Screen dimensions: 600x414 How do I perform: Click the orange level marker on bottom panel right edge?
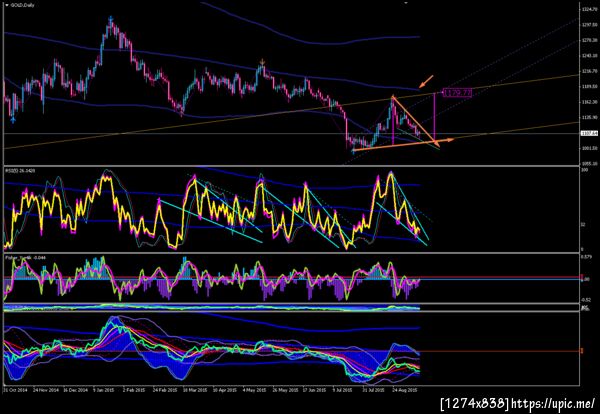point(582,351)
